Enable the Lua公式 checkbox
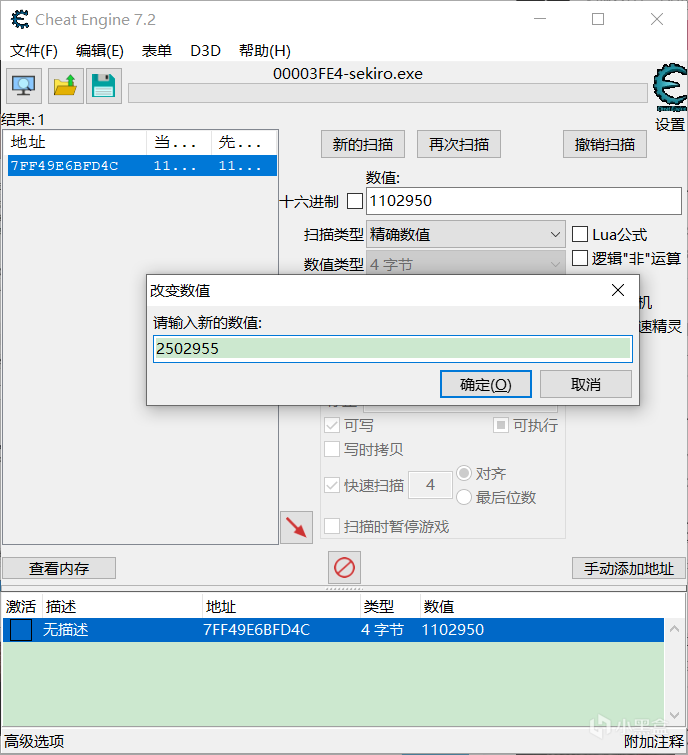Image resolution: width=688 pixels, height=755 pixels. point(580,235)
